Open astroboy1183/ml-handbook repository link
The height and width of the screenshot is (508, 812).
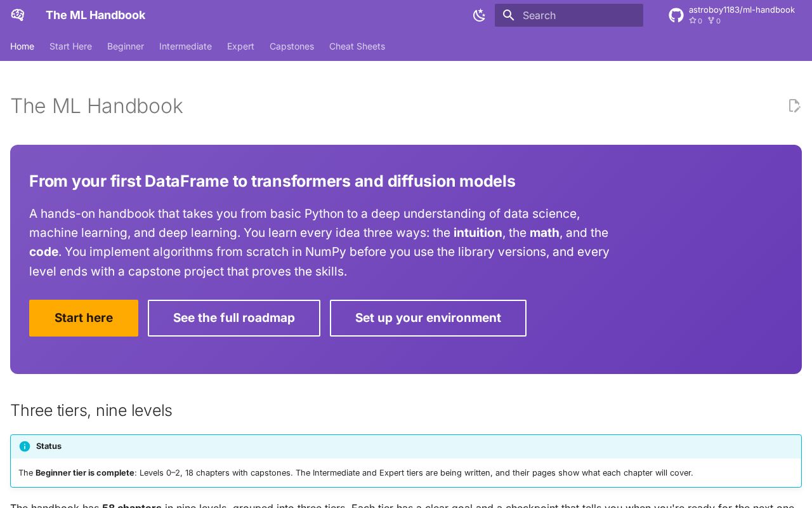[742, 10]
